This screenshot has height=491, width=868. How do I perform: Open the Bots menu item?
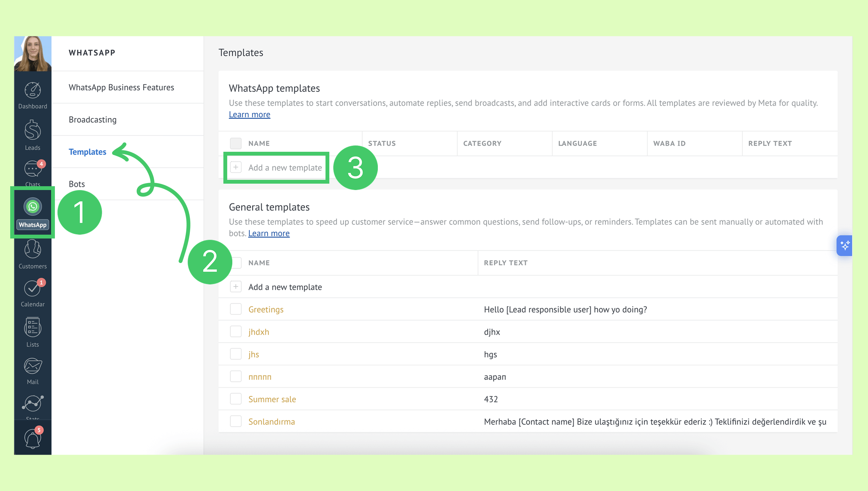coord(128,184)
